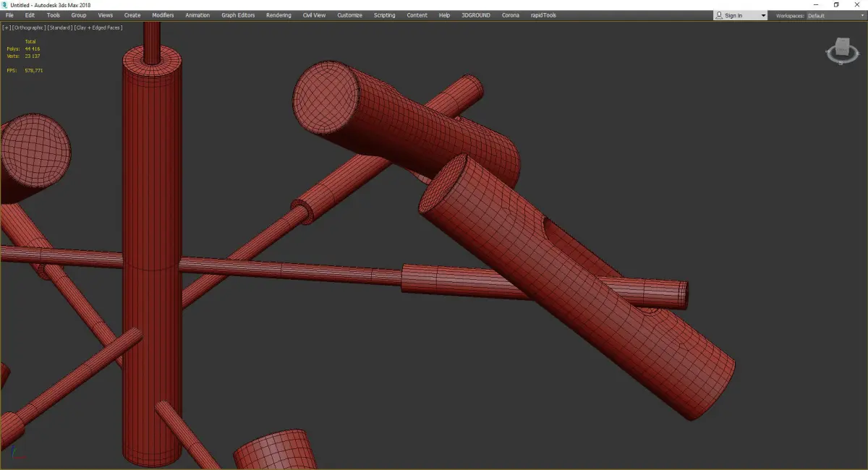The image size is (868, 470).
Task: Click the yellow Total statistics heading
Action: [30, 41]
